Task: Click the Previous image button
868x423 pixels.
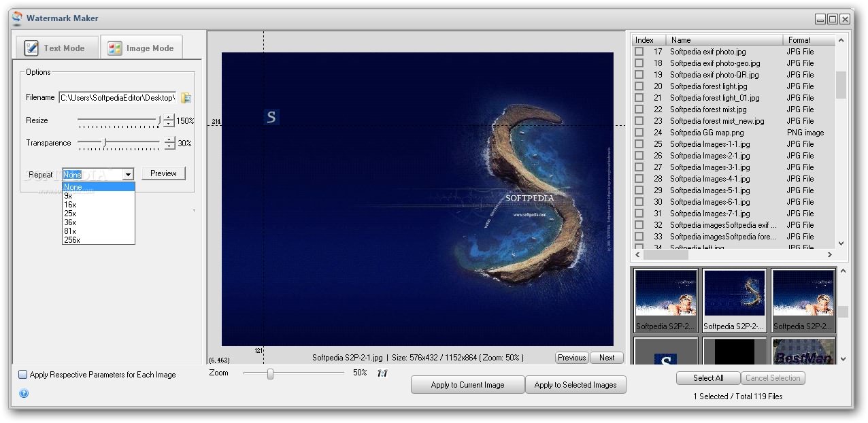Action: tap(571, 358)
